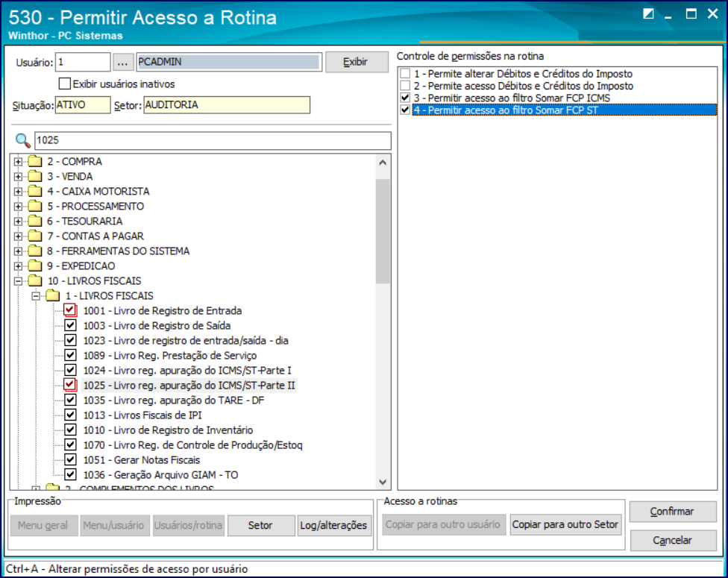Uncheck permission 4 Somar FCP ST
This screenshot has height=578, width=728.
(405, 110)
